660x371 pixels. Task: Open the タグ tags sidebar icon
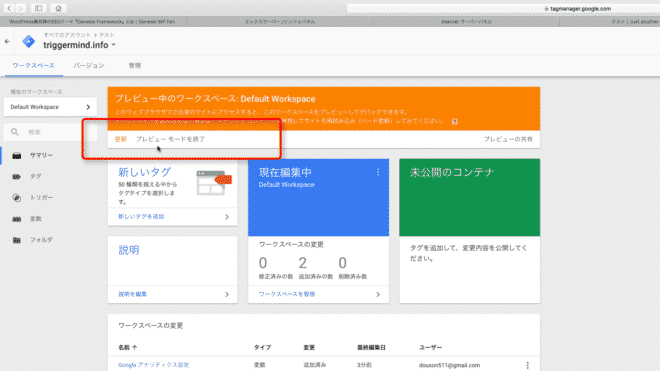pyautogui.click(x=16, y=177)
